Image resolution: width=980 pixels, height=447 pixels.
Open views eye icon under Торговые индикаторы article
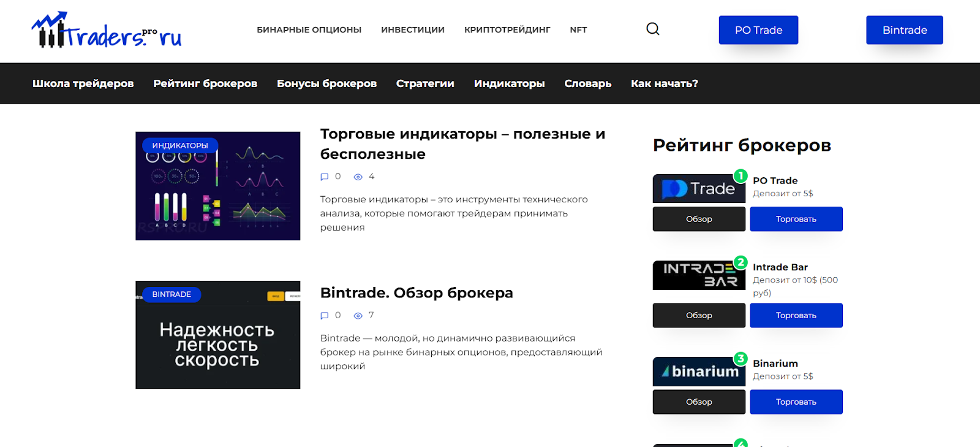click(x=358, y=177)
